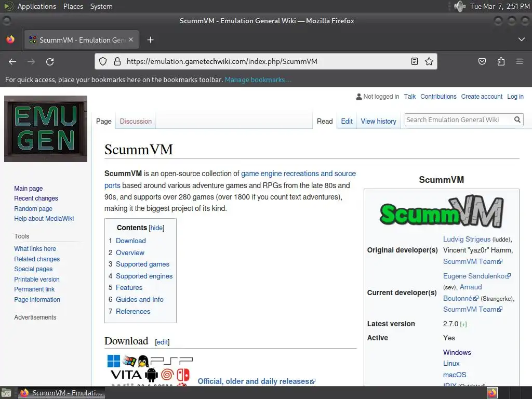Jump to Guides and Info in contents

139,299
